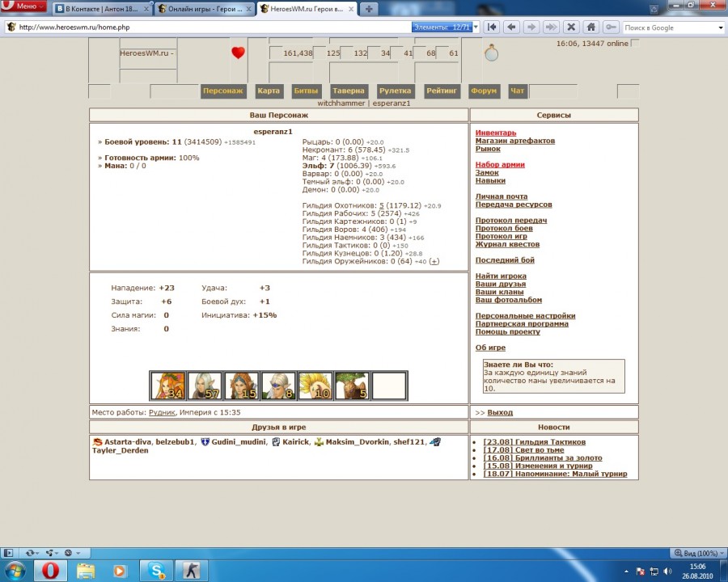Select the treant unit with count 5
Image resolution: width=728 pixels, height=582 pixels.
[352, 386]
